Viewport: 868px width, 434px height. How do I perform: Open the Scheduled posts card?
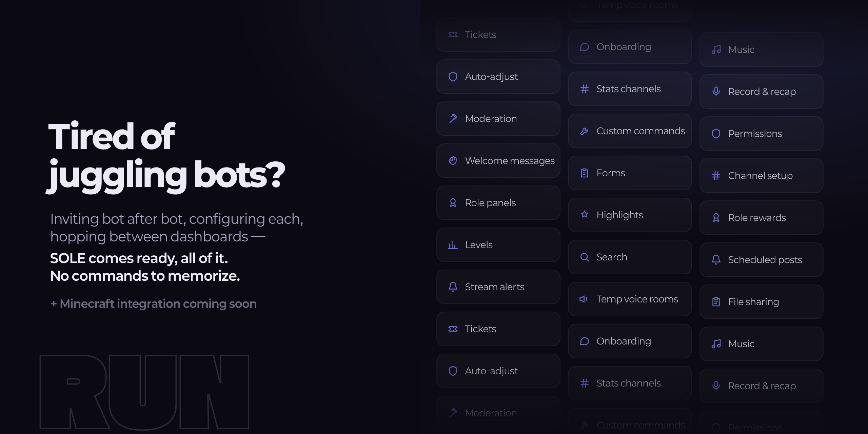pos(761,260)
